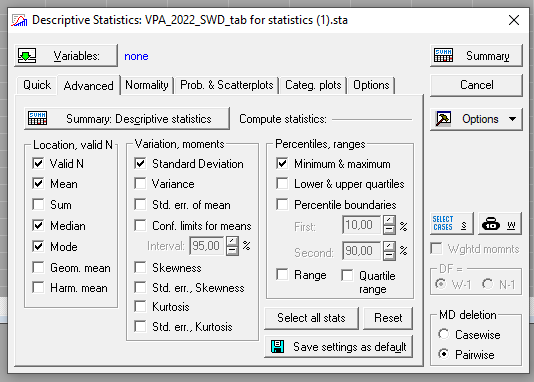Screen dimensions: 534x382
Task: Decrease Second percentile with down arrow
Action: tap(389, 256)
